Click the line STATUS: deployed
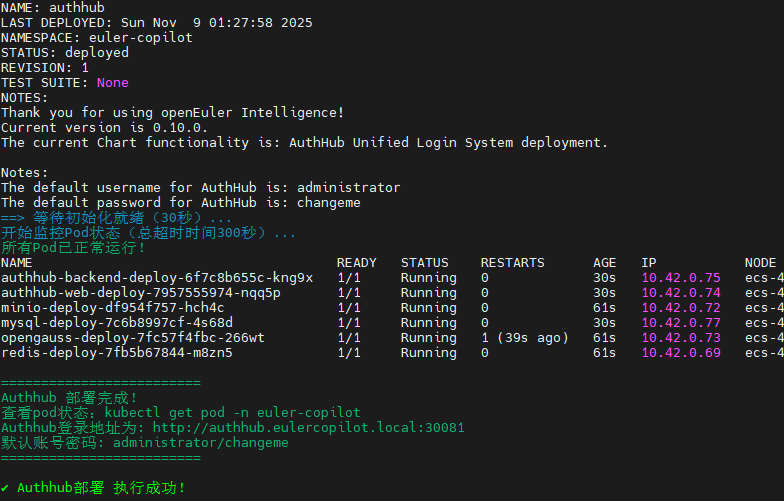784x501 pixels. [65, 53]
